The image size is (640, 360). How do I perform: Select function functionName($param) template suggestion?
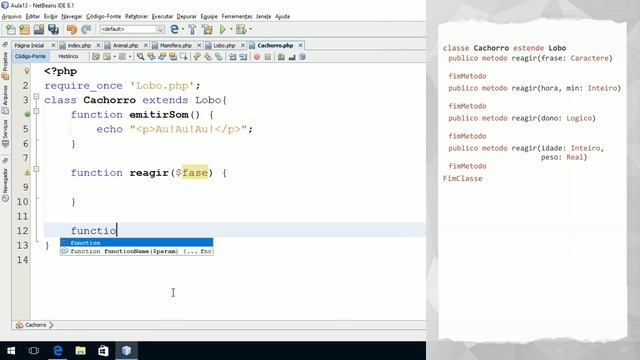(x=136, y=251)
